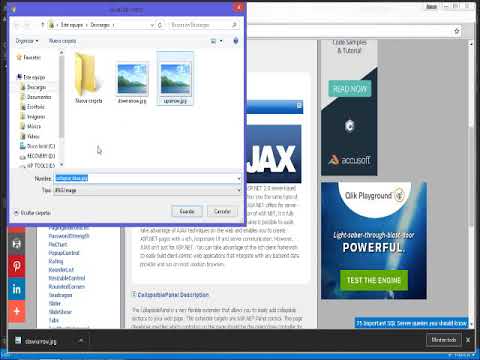
Task: Click the back arrow in save dialog
Action: [x=17, y=25]
